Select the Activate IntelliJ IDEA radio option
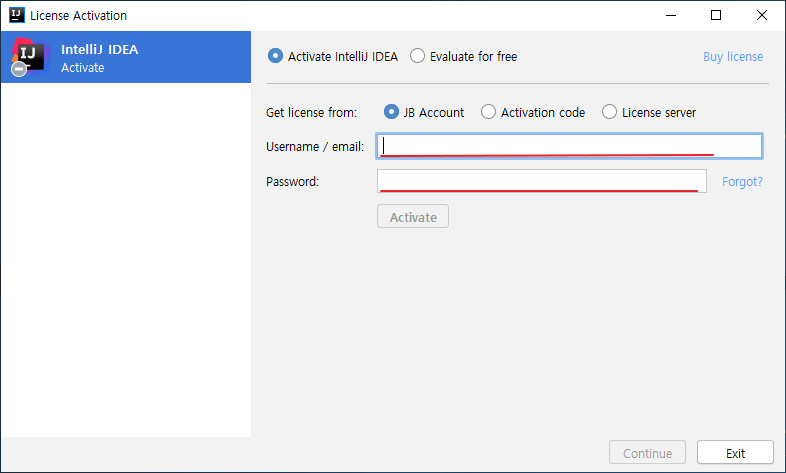 coord(333,56)
